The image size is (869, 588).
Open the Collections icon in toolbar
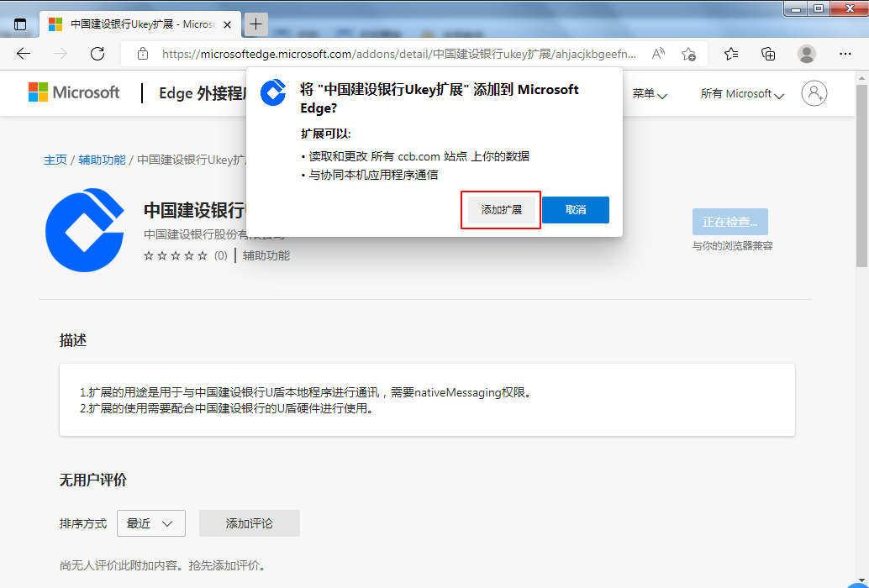(768, 54)
